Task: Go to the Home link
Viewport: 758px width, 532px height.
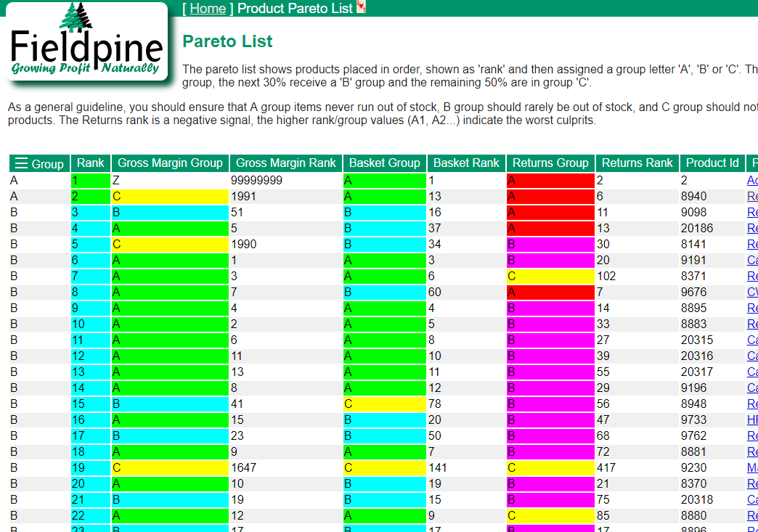Action: click(208, 8)
